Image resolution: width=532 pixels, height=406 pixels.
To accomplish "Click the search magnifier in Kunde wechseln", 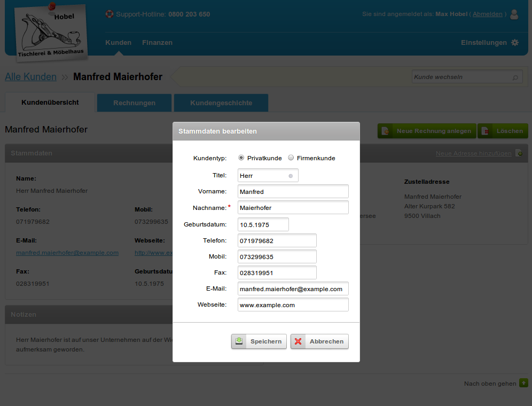I will coord(515,77).
